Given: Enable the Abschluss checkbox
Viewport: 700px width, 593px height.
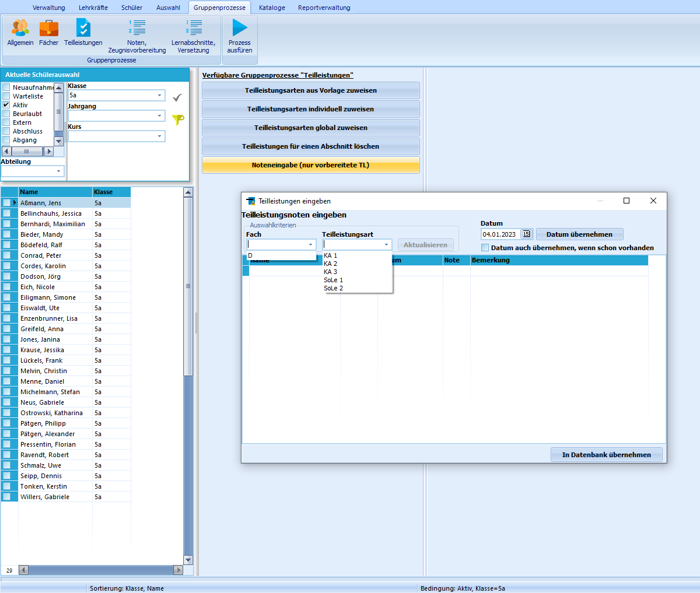Looking at the screenshot, I should (x=6, y=131).
